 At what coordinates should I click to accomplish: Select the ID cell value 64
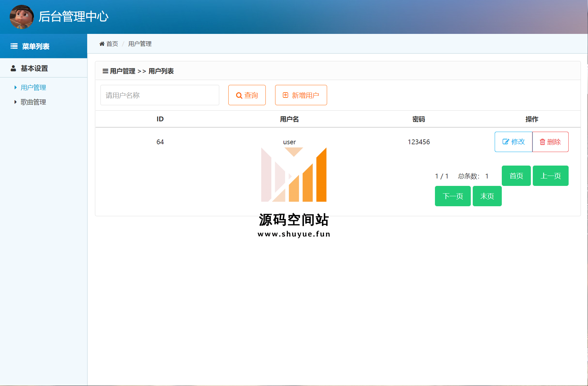tap(160, 142)
